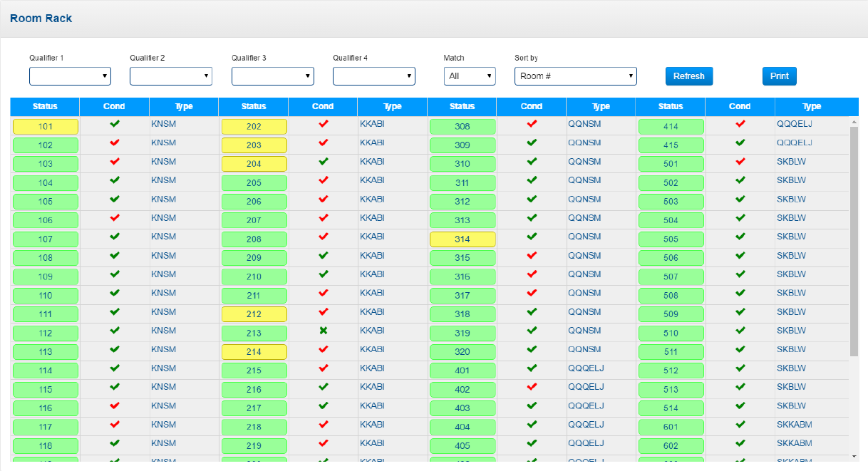Click the green X icon for room 213

pos(323,331)
